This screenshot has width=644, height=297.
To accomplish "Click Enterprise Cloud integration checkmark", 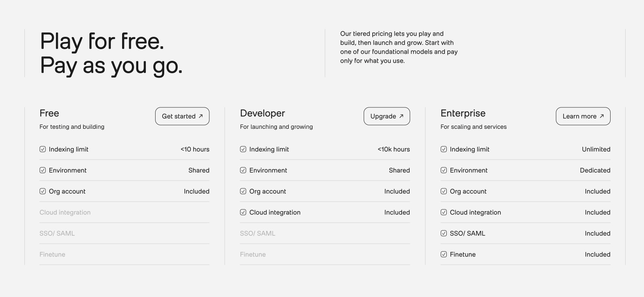I will pos(444,212).
